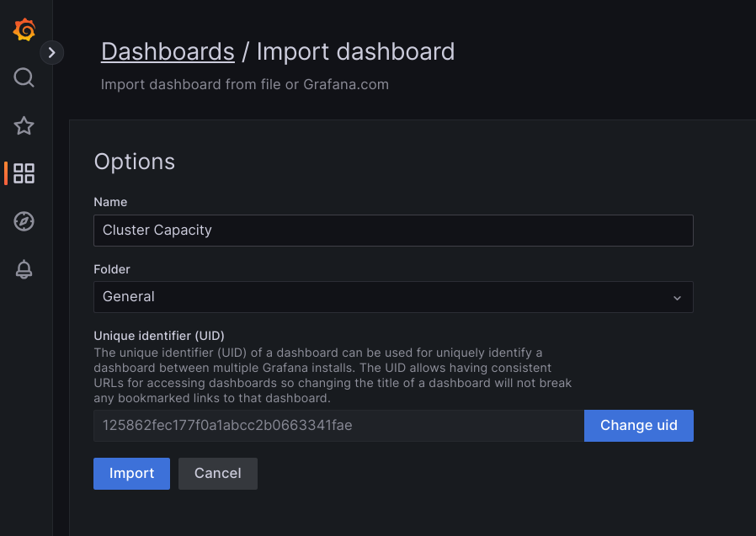Select the orange-highlighted Dashboards navigation icon
Screen dimensions: 756x536
[x=24, y=173]
